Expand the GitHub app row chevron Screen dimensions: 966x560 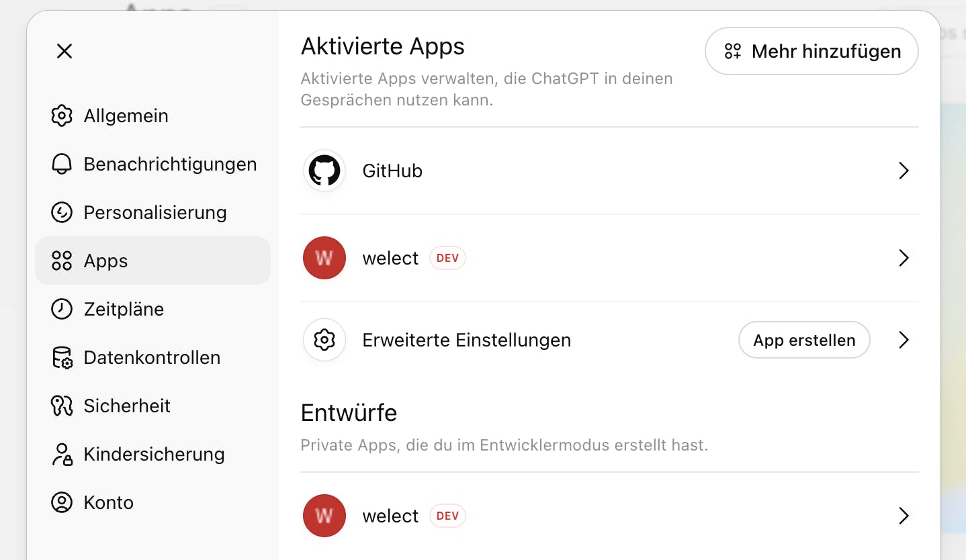904,171
